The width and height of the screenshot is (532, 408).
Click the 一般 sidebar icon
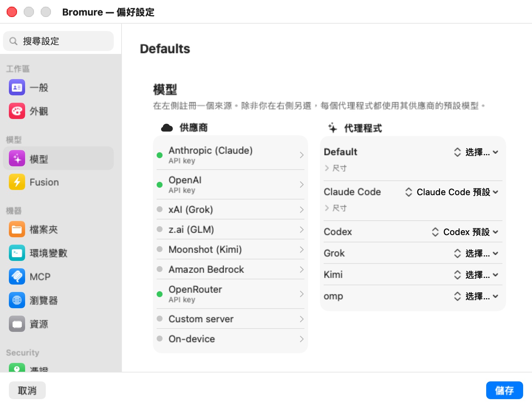(x=17, y=88)
